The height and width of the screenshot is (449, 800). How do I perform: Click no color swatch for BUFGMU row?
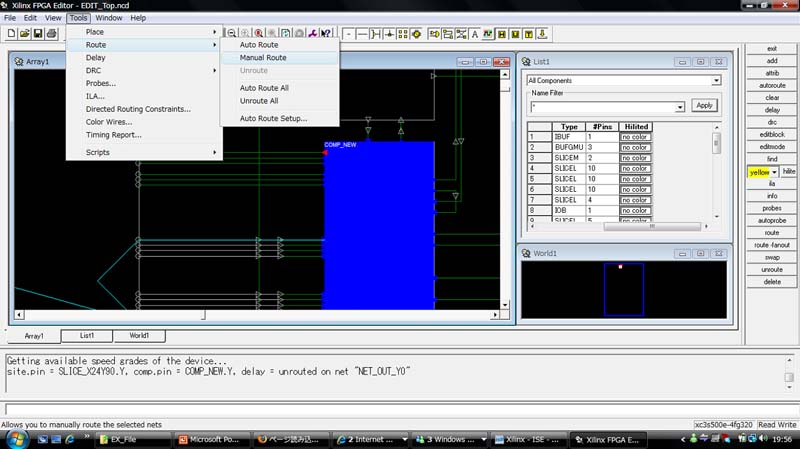635,147
